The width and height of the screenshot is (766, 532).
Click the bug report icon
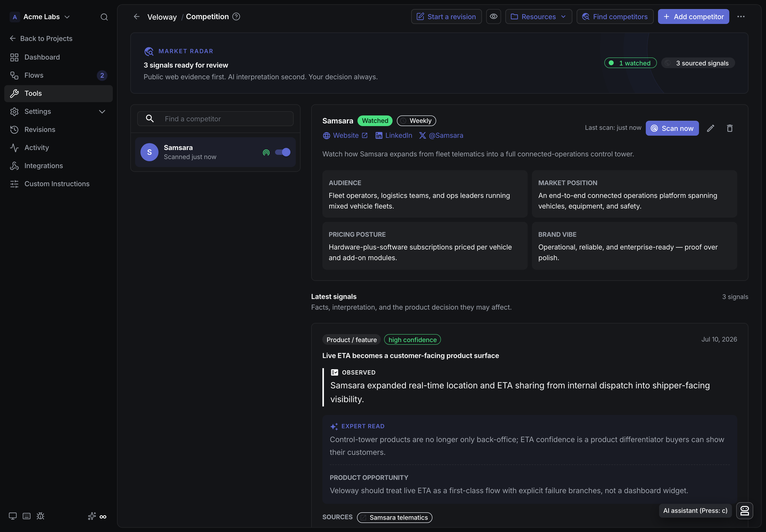(40, 516)
